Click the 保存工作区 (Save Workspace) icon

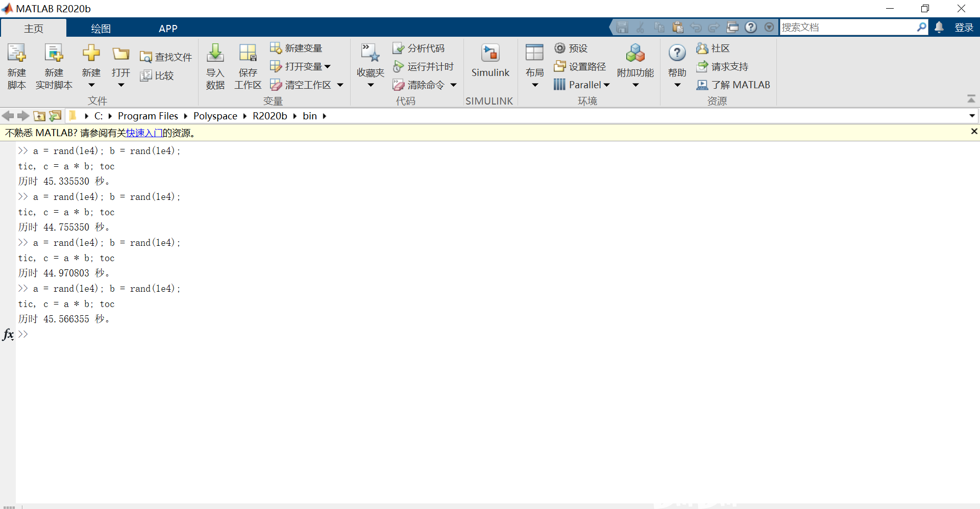248,53
